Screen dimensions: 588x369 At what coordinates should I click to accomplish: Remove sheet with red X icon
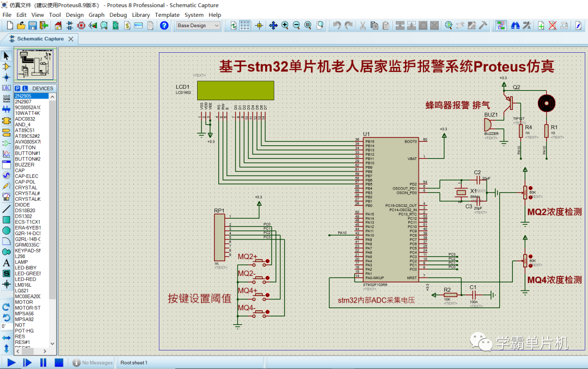click(553, 26)
